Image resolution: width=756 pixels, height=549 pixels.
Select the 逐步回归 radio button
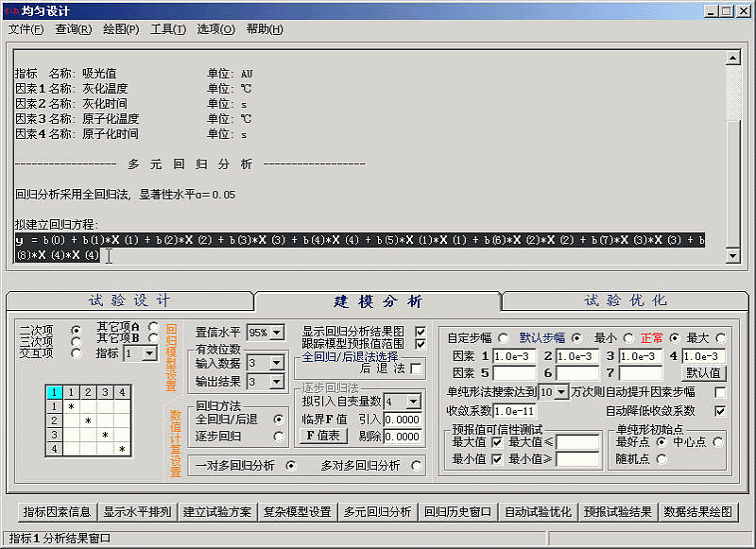tap(278, 437)
